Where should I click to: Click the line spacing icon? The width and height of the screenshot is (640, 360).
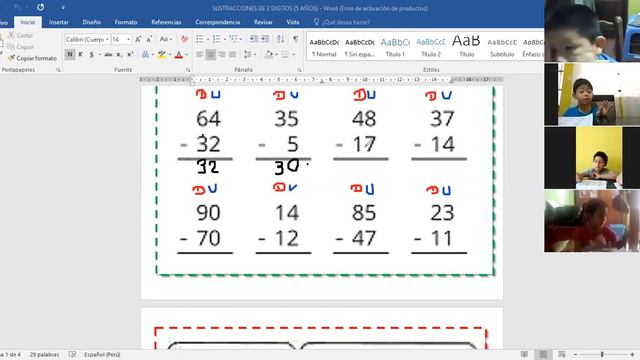(247, 54)
